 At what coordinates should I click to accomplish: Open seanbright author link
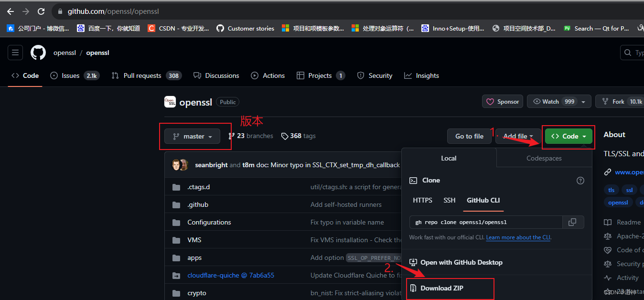point(211,165)
